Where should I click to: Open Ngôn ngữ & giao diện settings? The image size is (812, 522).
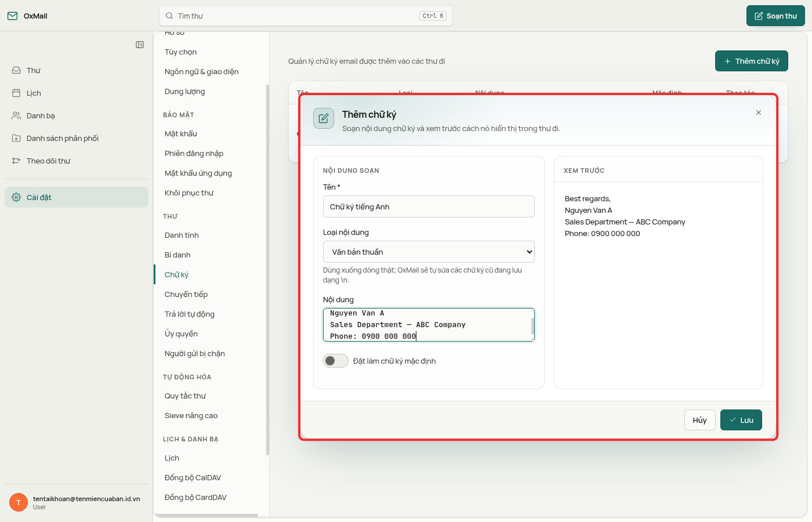tap(202, 71)
